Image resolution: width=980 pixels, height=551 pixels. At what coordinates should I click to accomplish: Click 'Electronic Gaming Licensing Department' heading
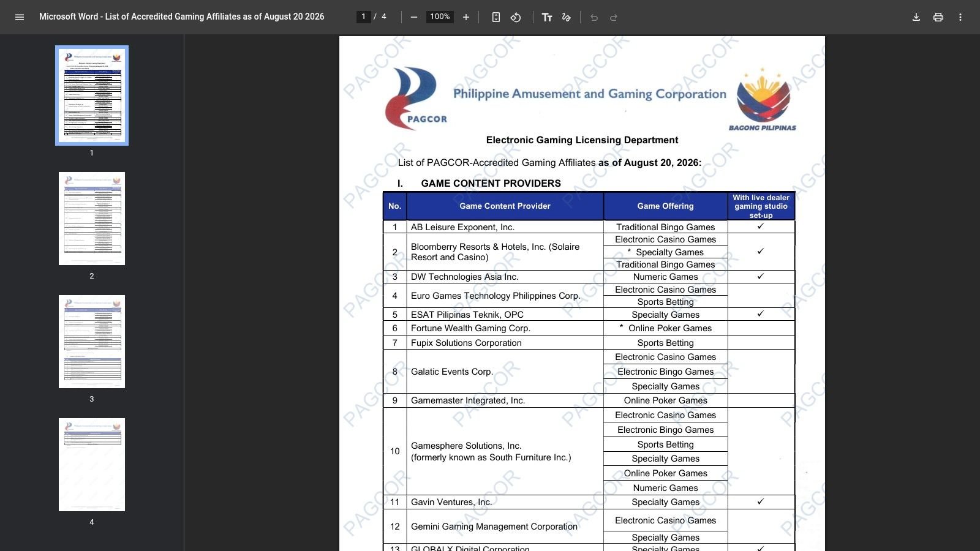click(x=582, y=140)
